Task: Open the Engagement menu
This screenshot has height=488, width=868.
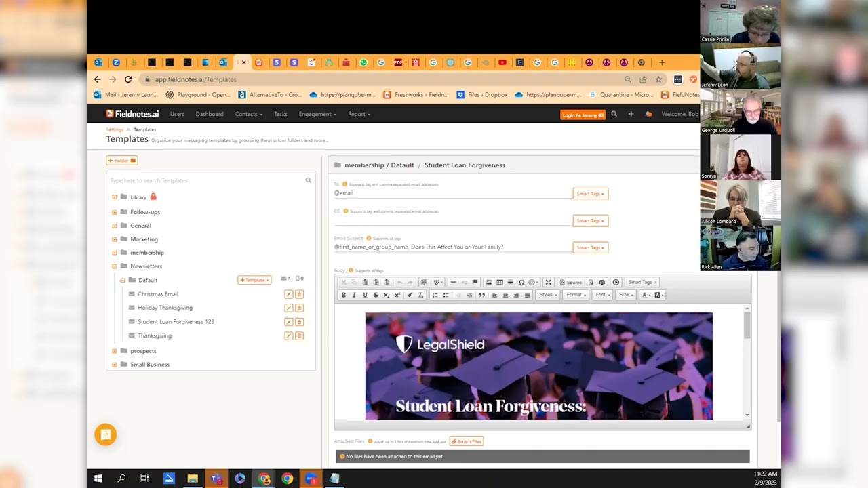Action: click(x=317, y=114)
